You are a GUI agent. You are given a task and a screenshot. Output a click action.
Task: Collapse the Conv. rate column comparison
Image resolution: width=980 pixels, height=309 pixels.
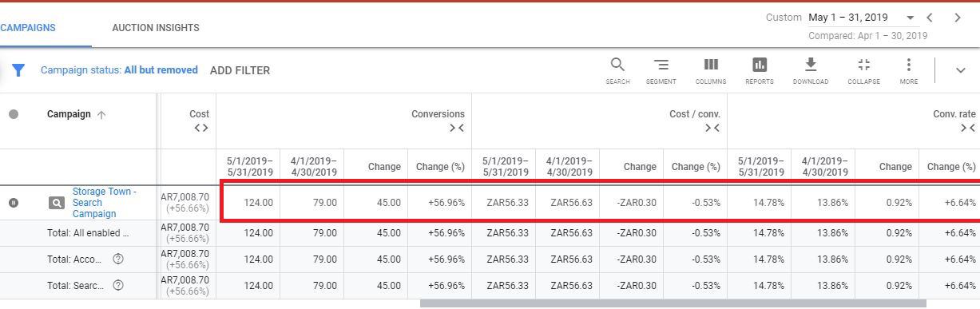point(967,128)
